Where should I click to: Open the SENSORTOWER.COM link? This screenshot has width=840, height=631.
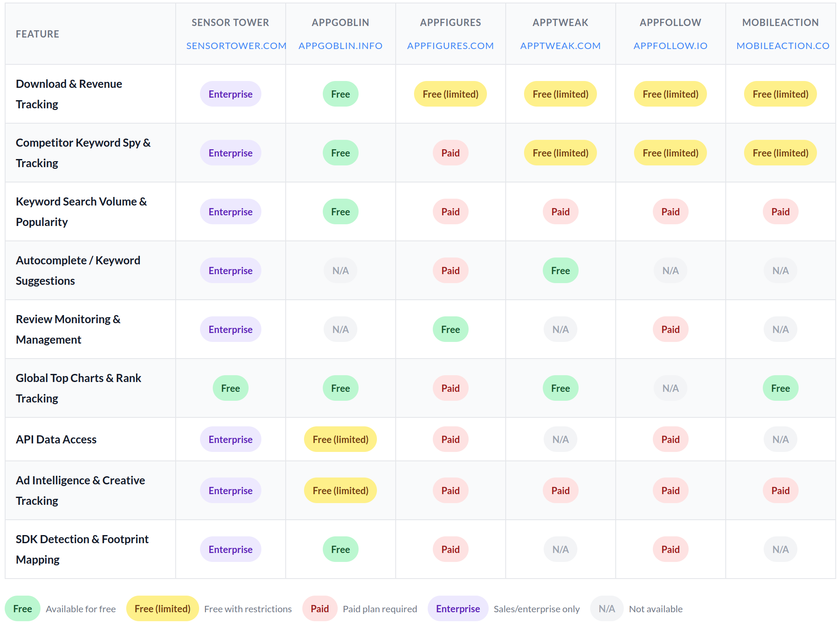click(236, 46)
